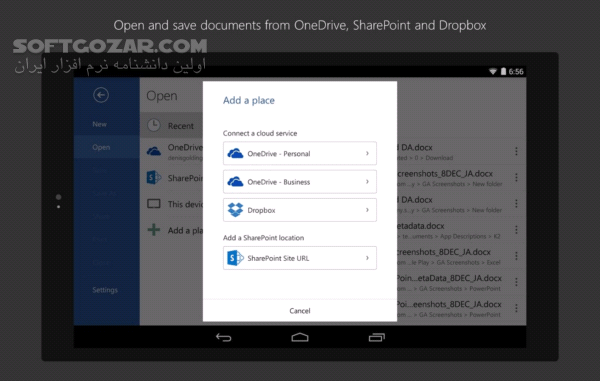Open Poin...etaData_8DEC_JA.docx file

[453, 282]
